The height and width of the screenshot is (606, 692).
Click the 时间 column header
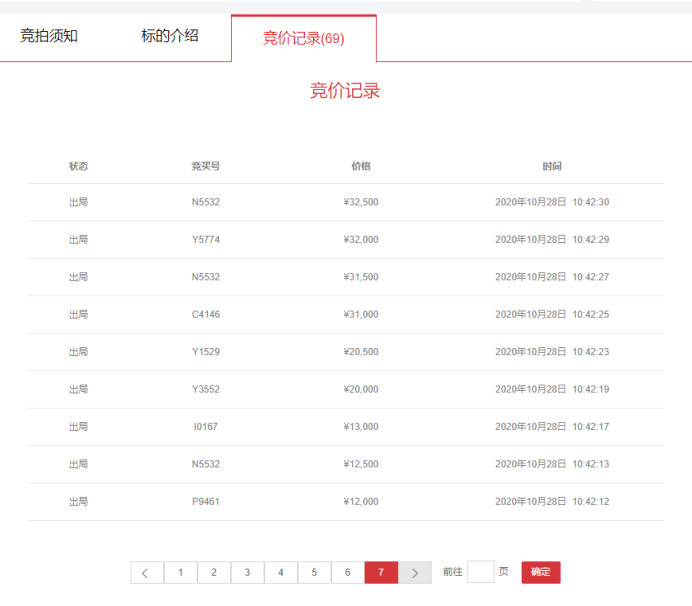coord(552,166)
